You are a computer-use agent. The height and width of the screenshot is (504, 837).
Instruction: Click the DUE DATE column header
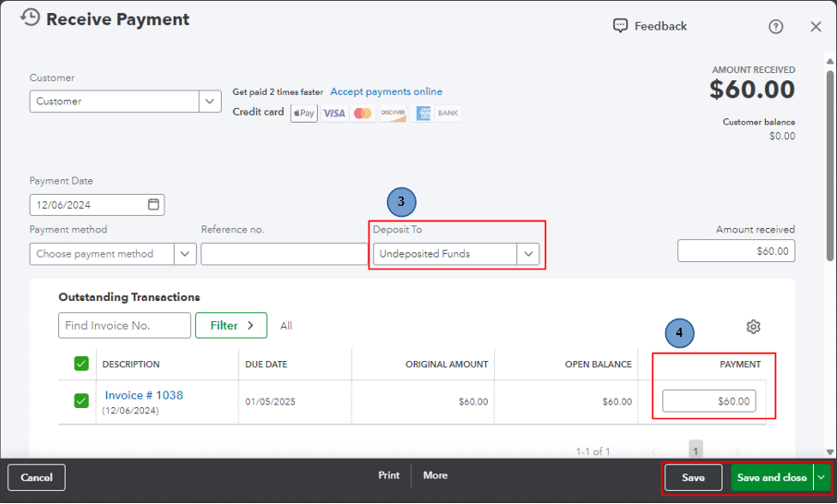click(x=266, y=365)
